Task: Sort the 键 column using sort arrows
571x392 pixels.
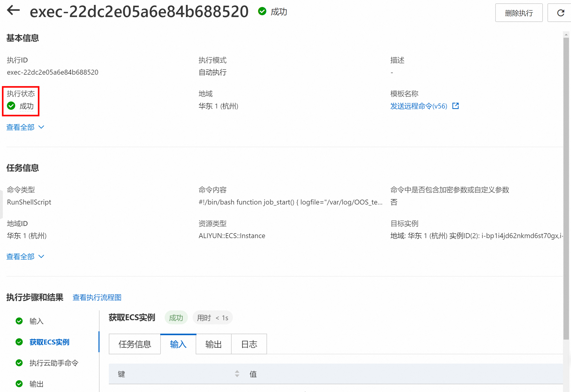Action: pos(237,374)
